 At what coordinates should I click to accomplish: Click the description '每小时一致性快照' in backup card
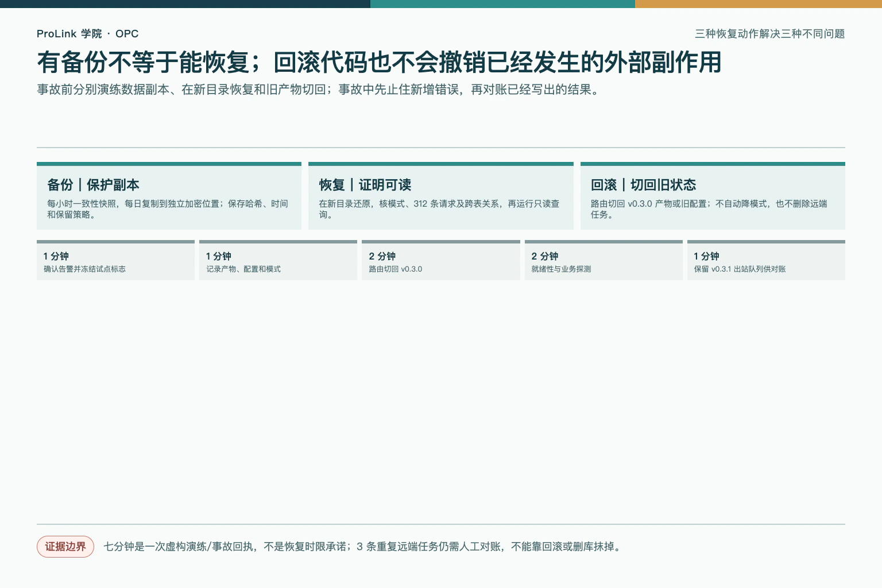(168, 209)
